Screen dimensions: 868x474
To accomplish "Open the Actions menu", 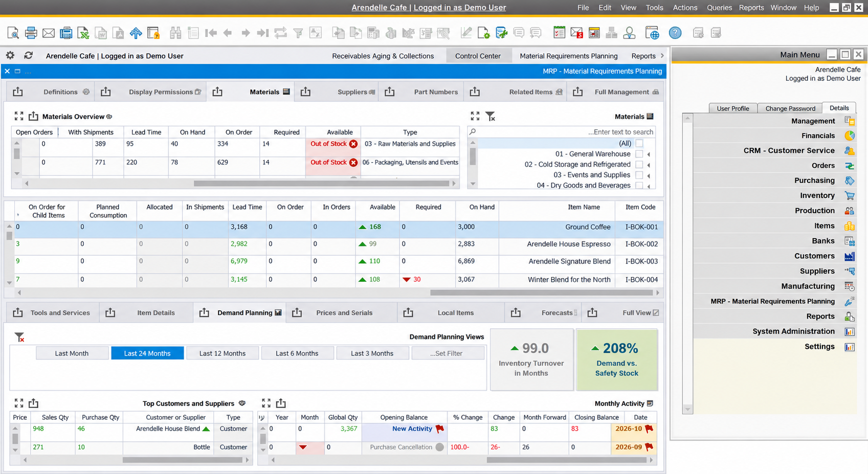I will (685, 8).
